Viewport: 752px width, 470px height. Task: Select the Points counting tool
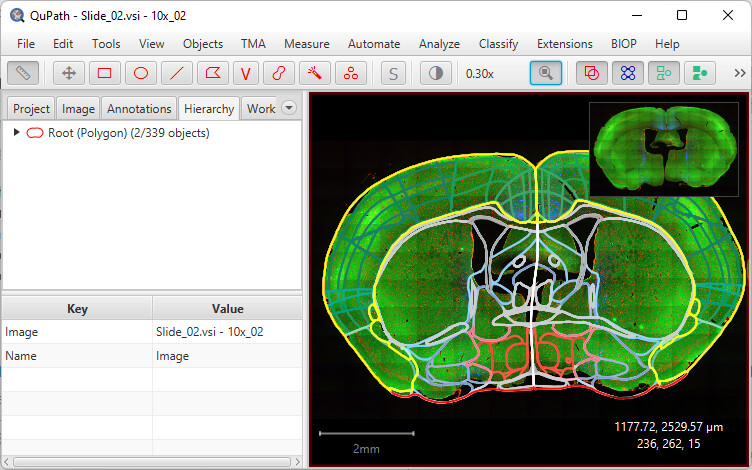tap(351, 73)
